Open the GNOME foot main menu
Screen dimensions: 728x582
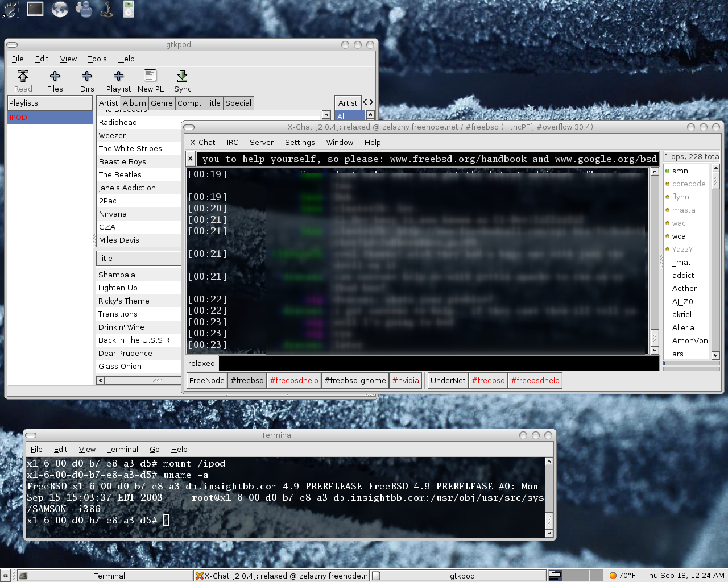pyautogui.click(x=10, y=9)
